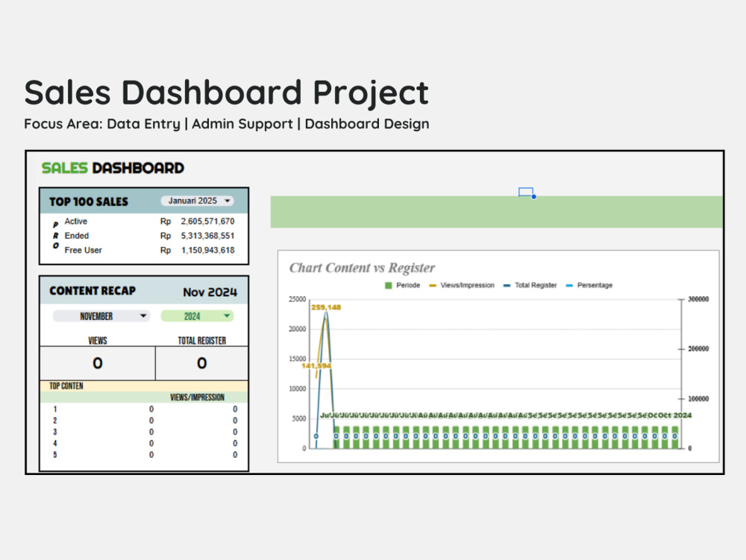The height and width of the screenshot is (560, 746).
Task: Select the TOTAL REGISTER value cell
Action: click(201, 363)
